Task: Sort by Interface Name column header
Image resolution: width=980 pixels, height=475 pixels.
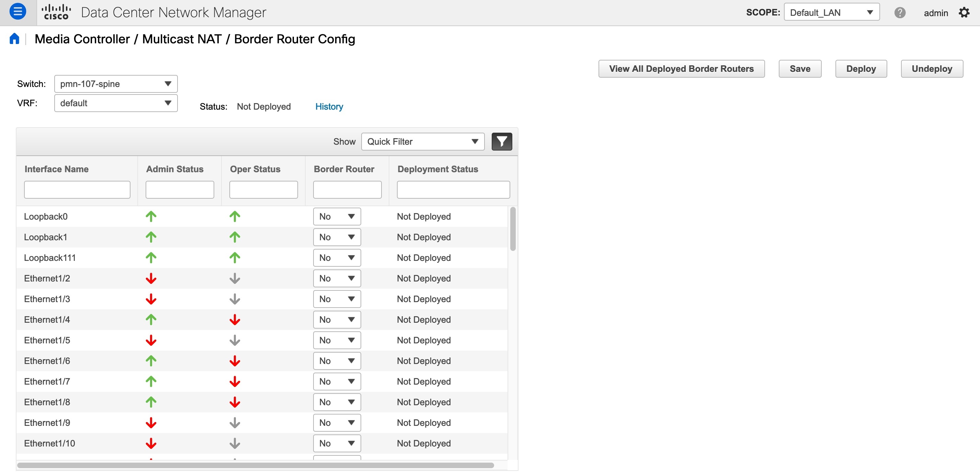Action: (57, 169)
